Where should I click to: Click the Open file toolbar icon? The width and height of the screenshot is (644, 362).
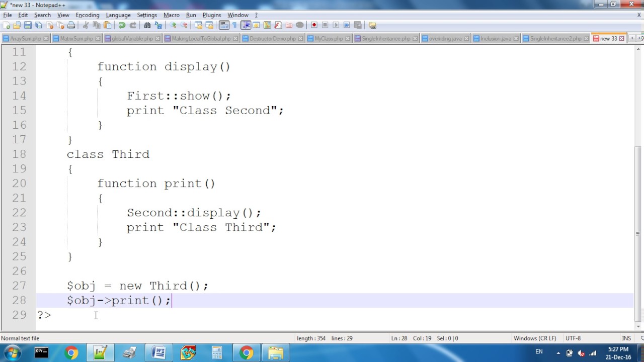point(17,25)
